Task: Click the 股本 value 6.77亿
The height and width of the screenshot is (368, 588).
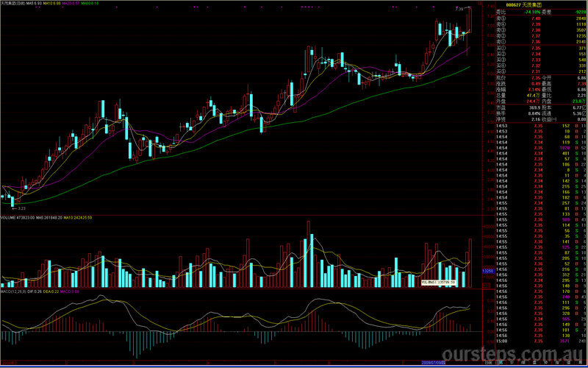Action: (x=580, y=107)
